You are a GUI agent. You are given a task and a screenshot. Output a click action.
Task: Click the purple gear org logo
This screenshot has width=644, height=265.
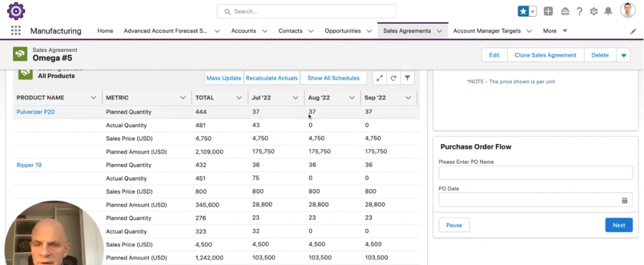pyautogui.click(x=16, y=11)
